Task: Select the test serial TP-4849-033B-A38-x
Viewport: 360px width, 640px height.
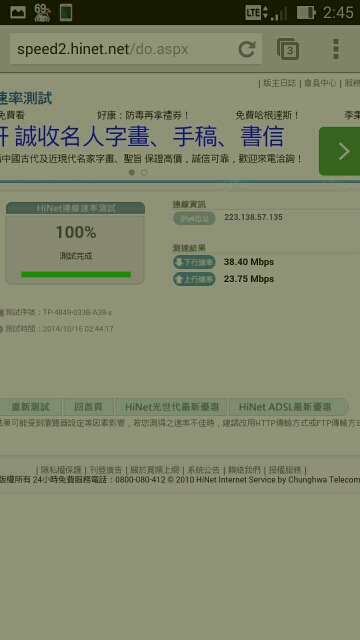Action: (77, 313)
